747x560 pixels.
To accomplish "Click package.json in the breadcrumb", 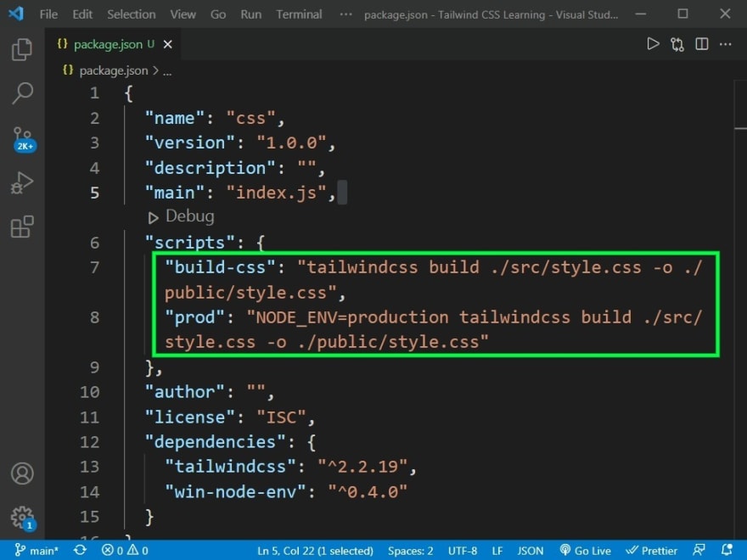I will [x=114, y=70].
